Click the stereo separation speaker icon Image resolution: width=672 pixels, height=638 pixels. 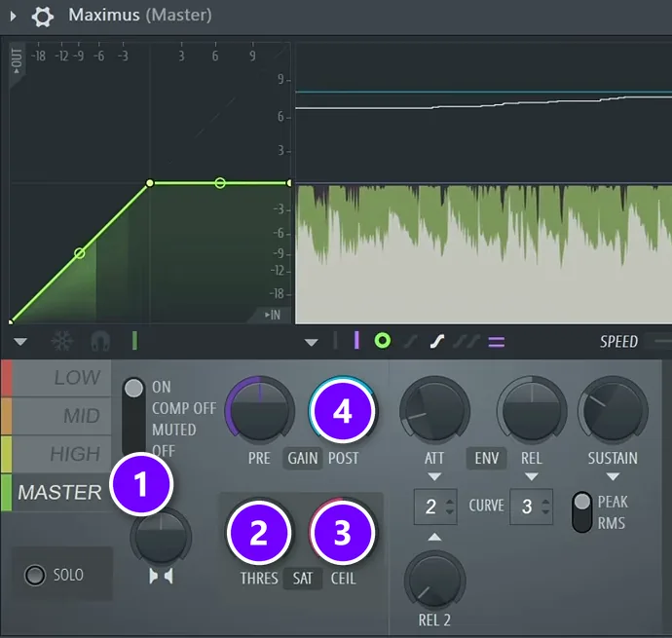[161, 577]
